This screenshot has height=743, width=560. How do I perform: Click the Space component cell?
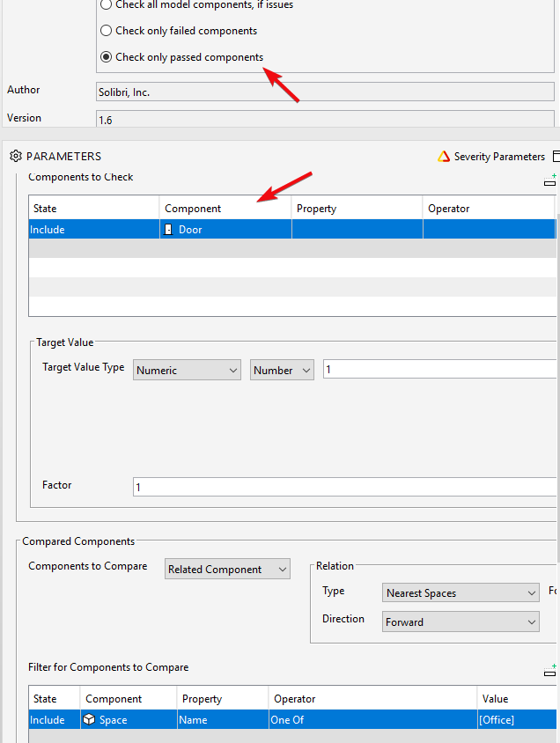129,720
